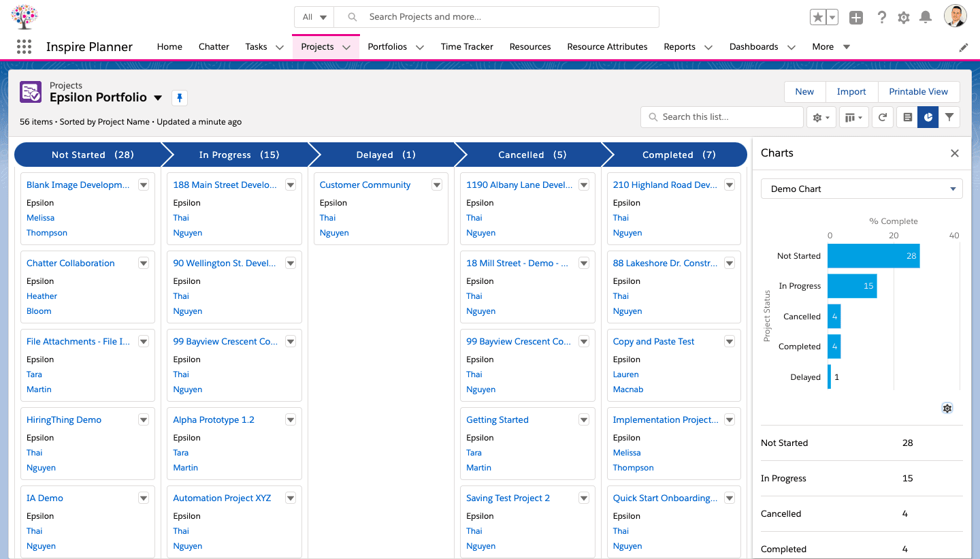
Task: Open the Customer Community card action menu
Action: (437, 185)
